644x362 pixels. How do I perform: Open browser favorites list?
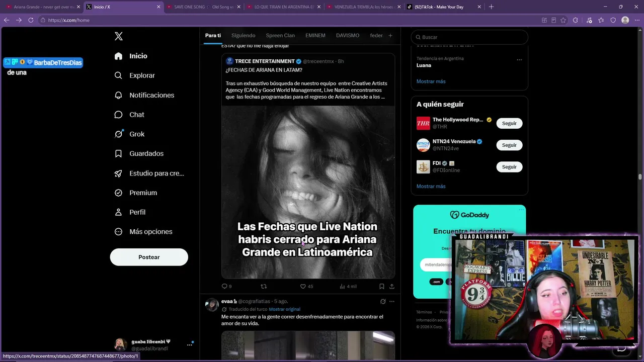tap(601, 20)
